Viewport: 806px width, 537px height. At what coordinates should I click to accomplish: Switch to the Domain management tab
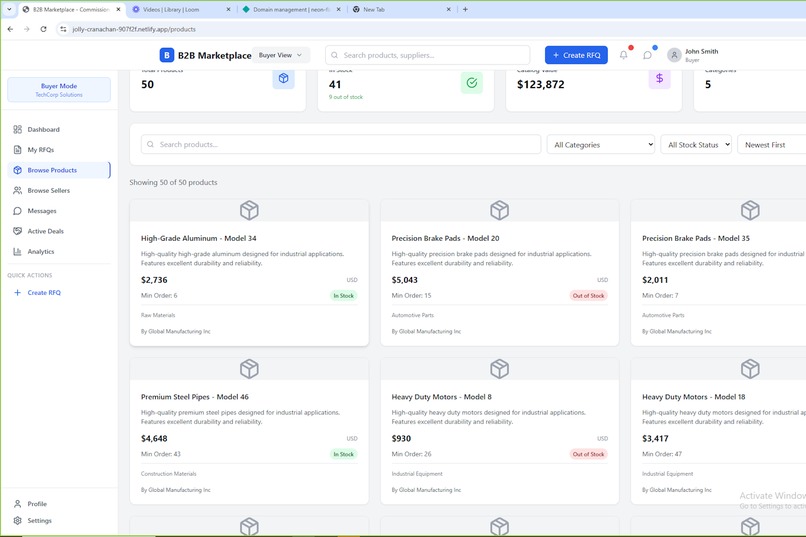[290, 9]
